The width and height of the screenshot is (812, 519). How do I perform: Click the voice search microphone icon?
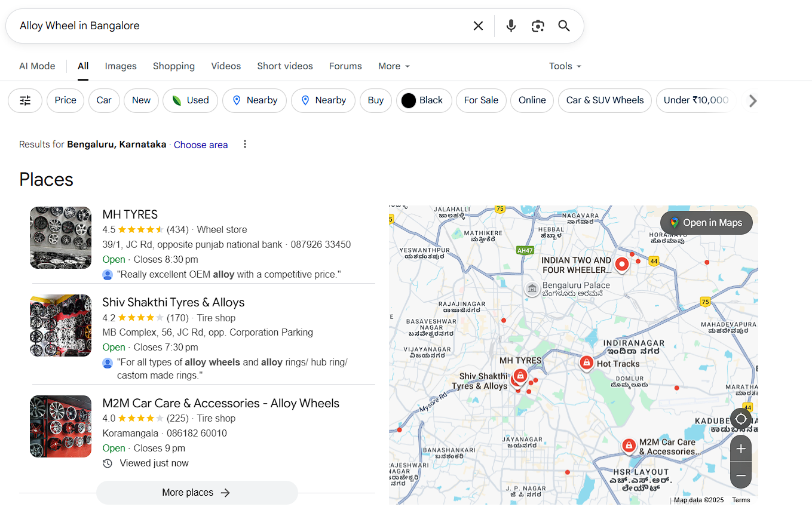[511, 26]
